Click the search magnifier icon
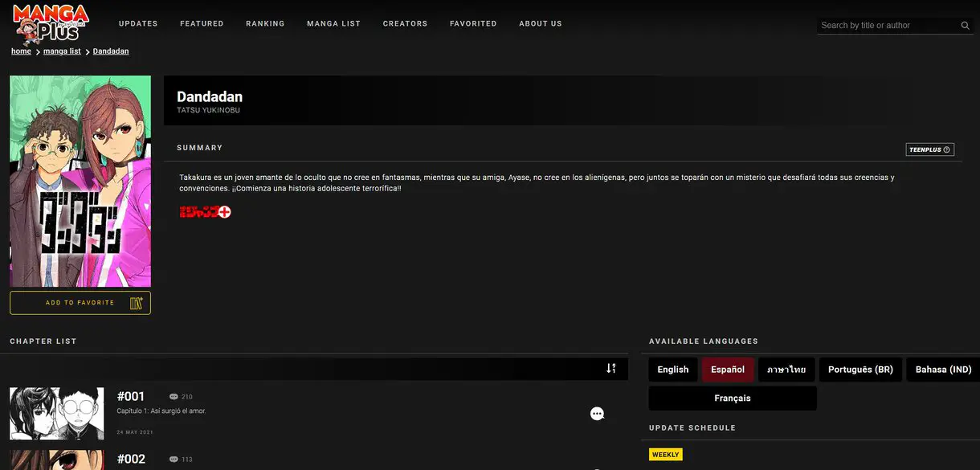Screen dimensions: 980x470 (966, 26)
